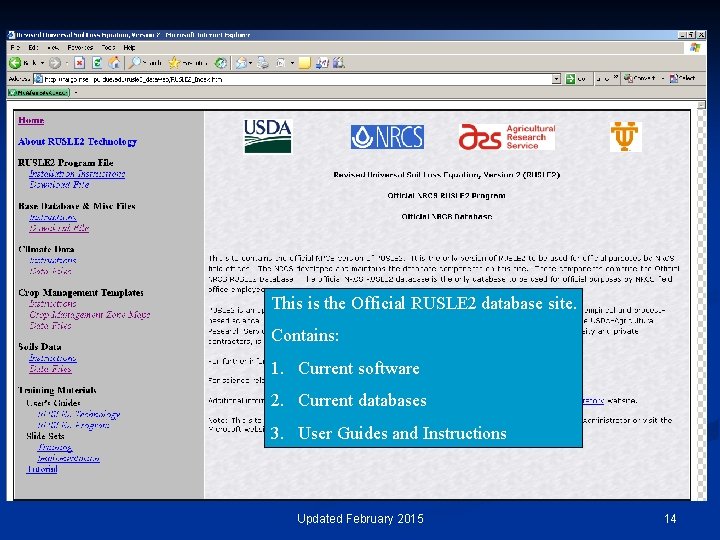The height and width of the screenshot is (540, 720).
Task: Click Download File under Base Database & Misc Files
Action: [59, 228]
